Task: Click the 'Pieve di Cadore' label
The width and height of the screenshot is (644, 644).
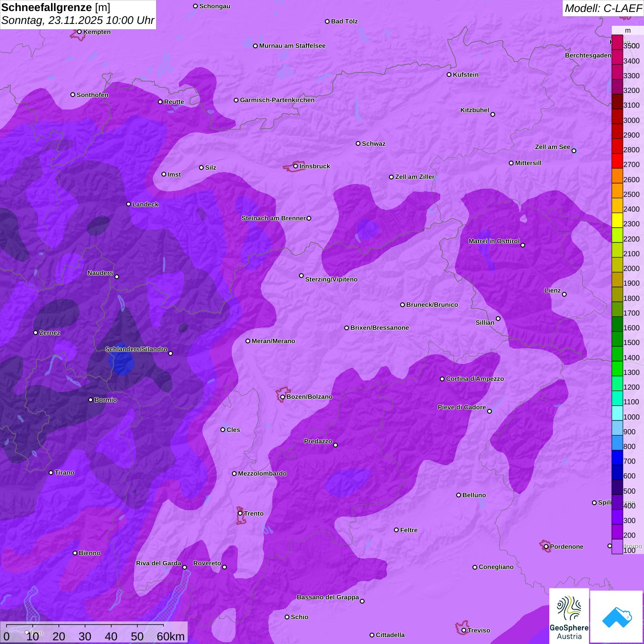Action: click(461, 407)
